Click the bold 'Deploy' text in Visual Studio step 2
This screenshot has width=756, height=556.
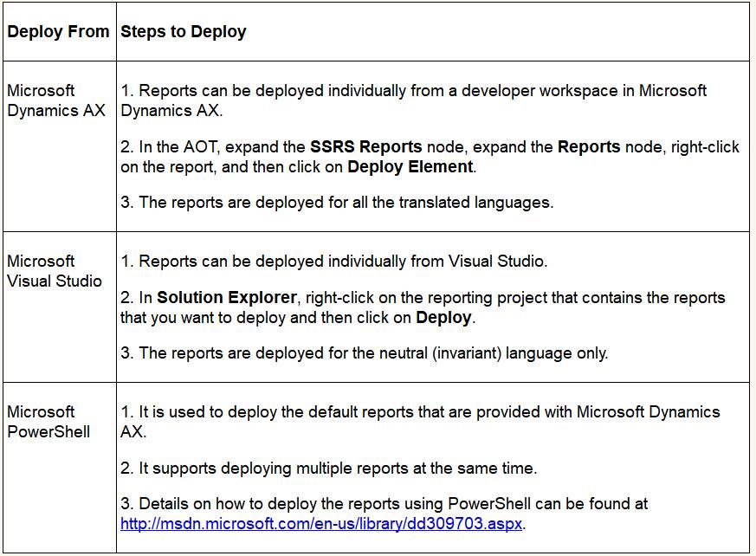[443, 318]
